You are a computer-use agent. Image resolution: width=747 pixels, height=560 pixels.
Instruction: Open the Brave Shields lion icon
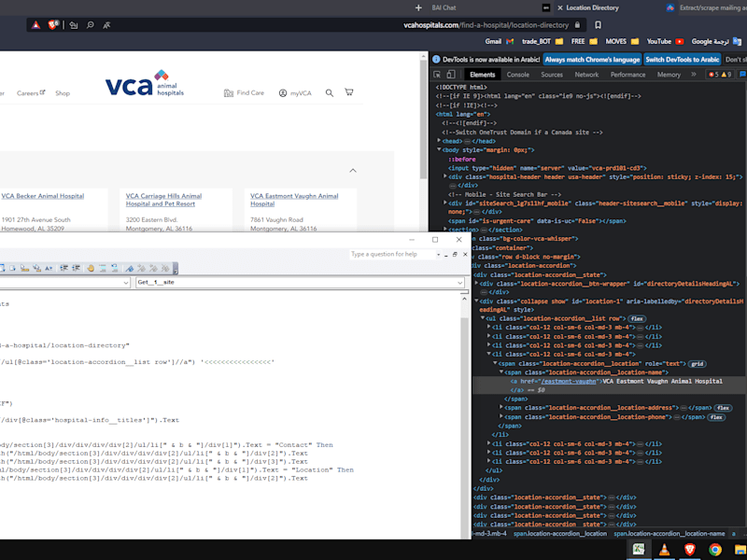coord(53,25)
